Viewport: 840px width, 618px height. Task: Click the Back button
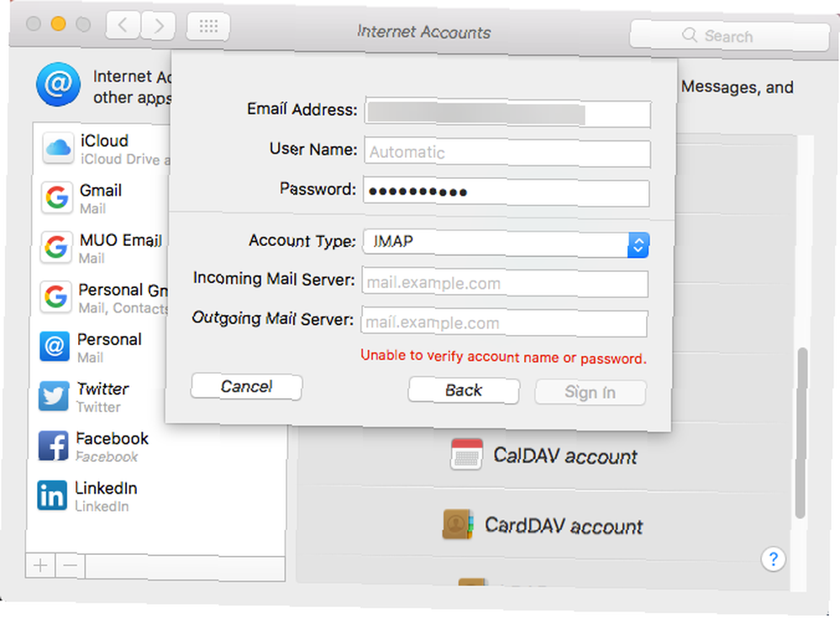pyautogui.click(x=464, y=390)
